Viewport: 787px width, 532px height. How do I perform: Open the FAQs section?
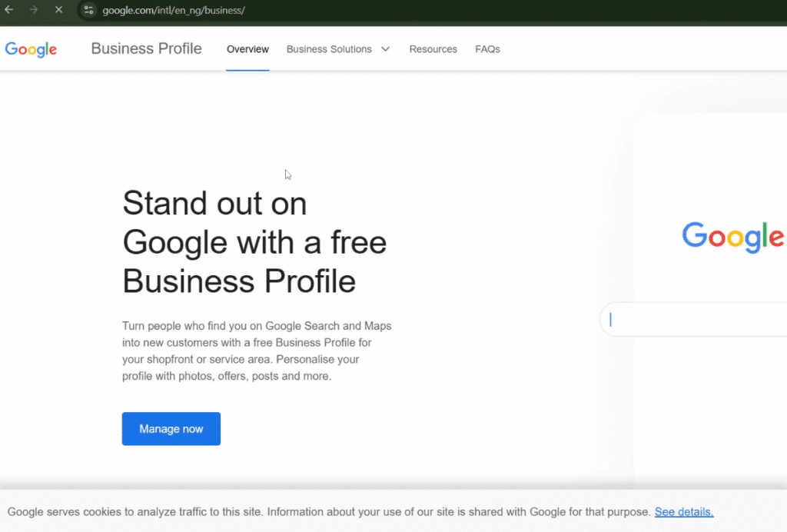click(487, 48)
